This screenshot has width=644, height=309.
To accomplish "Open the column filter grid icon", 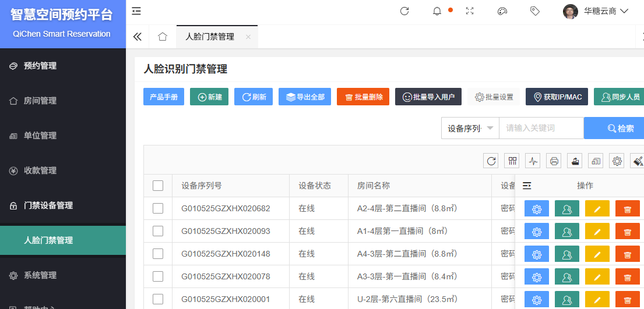I will [512, 161].
